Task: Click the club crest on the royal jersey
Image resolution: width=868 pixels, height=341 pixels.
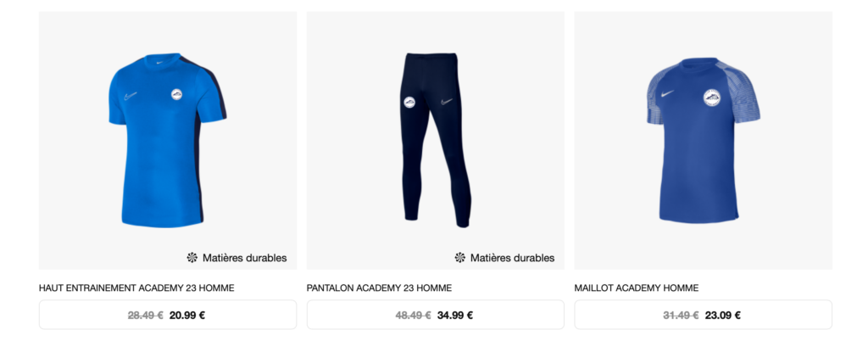Action: tap(712, 98)
